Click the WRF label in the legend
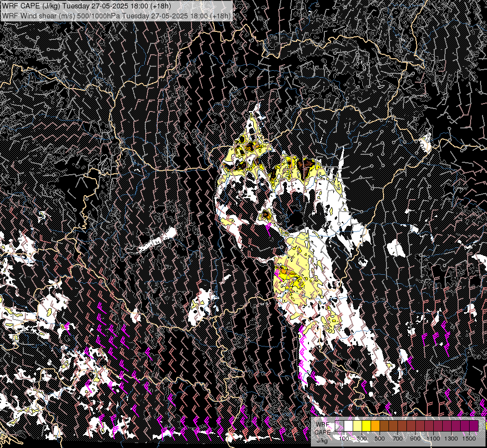 323,425
